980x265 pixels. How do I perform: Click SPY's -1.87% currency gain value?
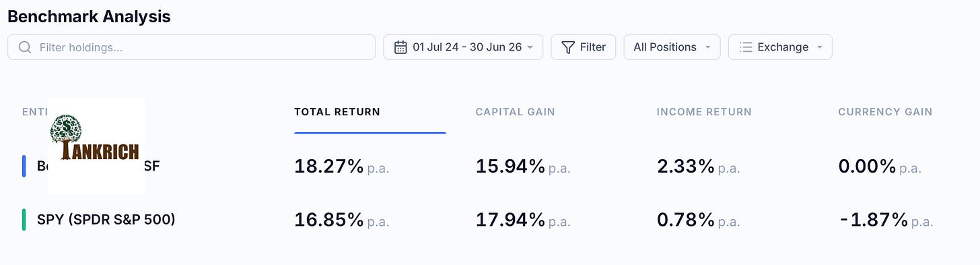tap(873, 219)
